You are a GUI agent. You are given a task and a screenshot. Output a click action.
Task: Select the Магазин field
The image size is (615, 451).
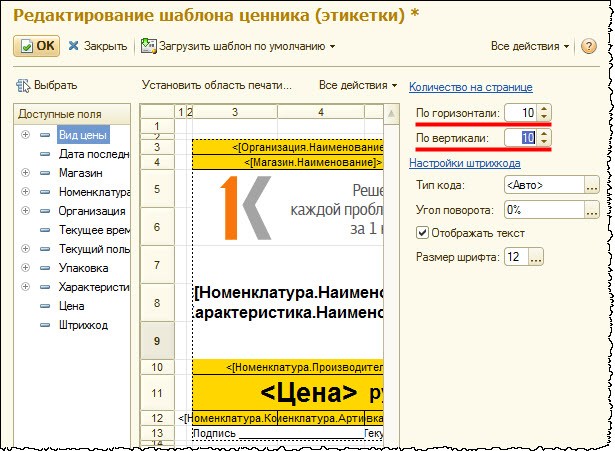(80, 173)
